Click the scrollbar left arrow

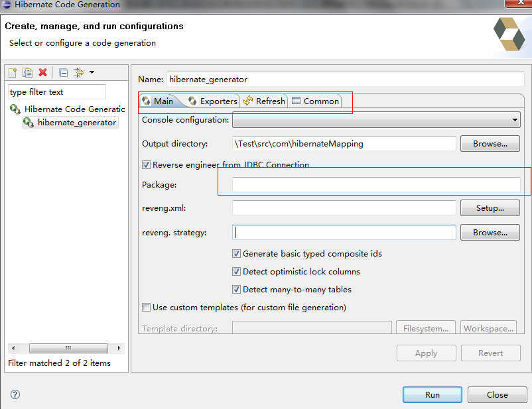(x=13, y=348)
